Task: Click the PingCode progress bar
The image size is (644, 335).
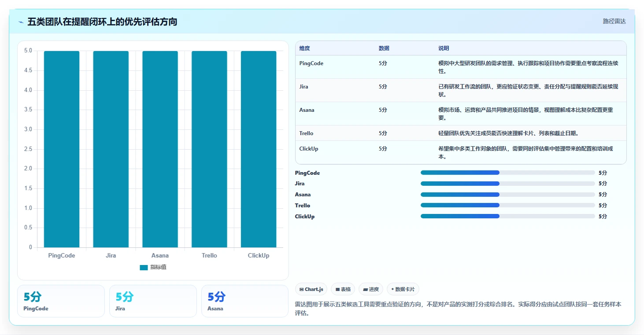Action: click(x=507, y=173)
